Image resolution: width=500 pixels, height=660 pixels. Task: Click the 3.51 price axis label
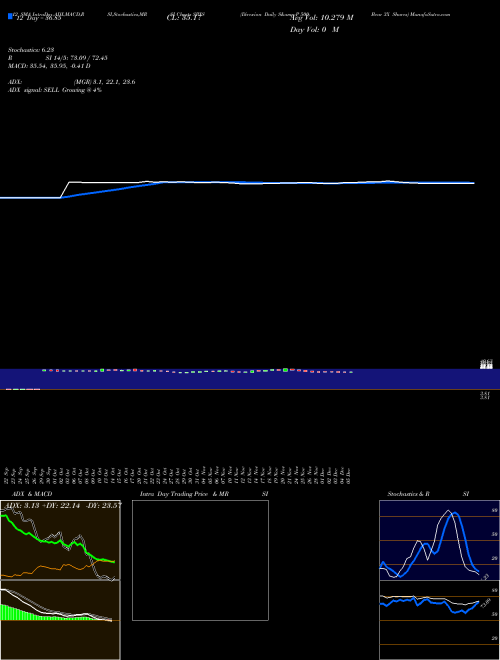pyautogui.click(x=485, y=395)
